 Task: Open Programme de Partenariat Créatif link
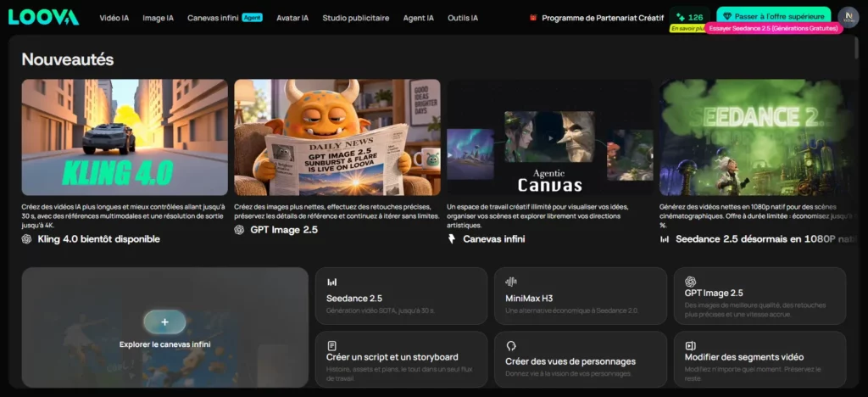pos(603,18)
